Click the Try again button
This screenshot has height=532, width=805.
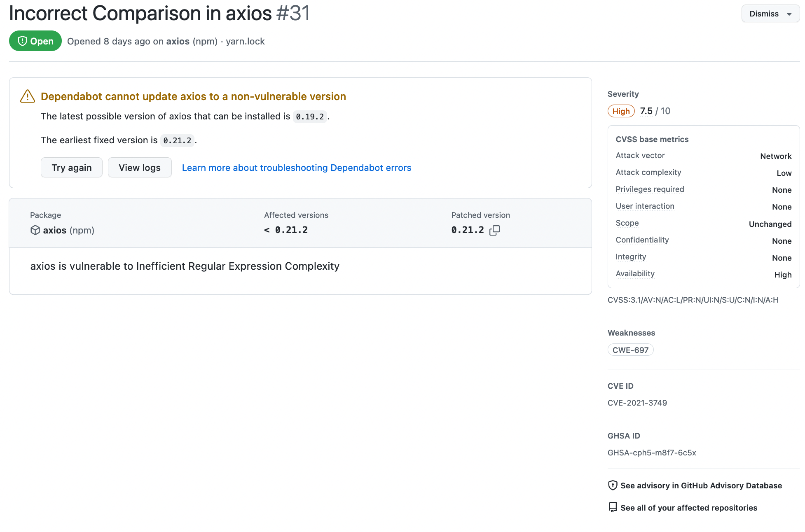point(71,167)
